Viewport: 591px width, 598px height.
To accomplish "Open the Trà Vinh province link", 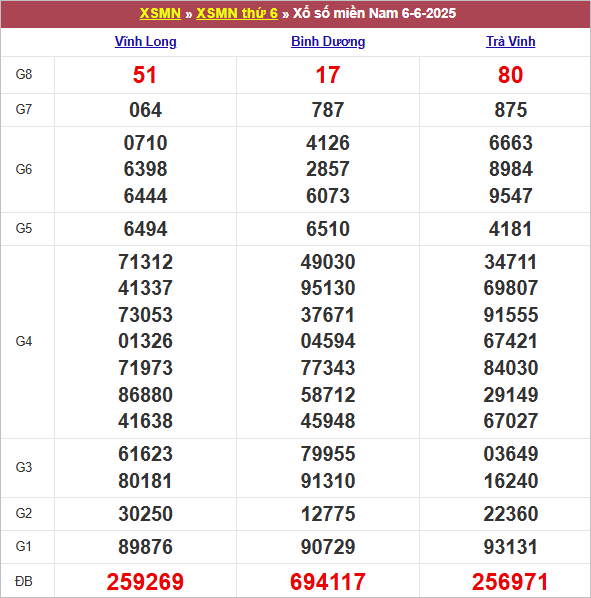I will pos(511,42).
